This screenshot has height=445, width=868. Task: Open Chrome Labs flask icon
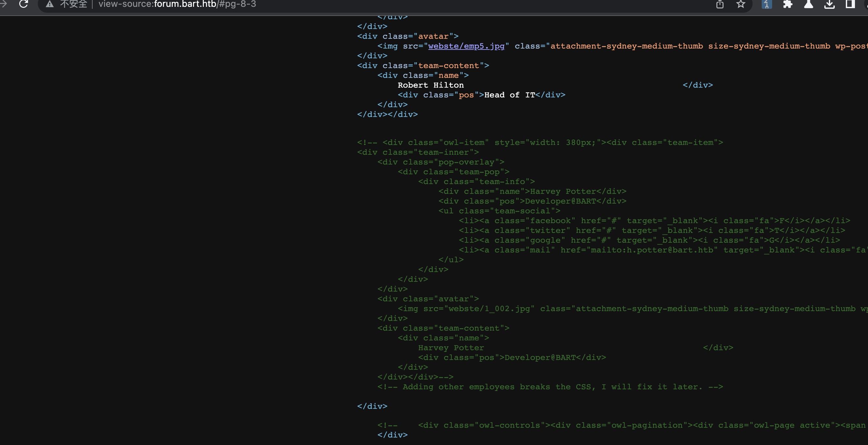(x=808, y=4)
